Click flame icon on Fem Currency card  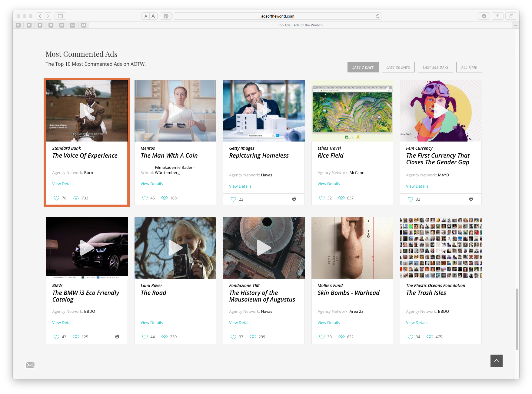471,199
